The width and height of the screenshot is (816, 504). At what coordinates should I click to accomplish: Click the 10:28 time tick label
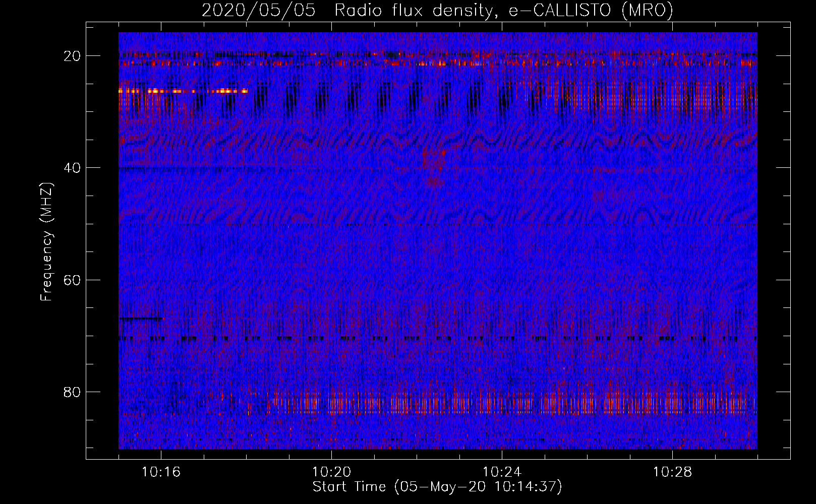(x=672, y=472)
